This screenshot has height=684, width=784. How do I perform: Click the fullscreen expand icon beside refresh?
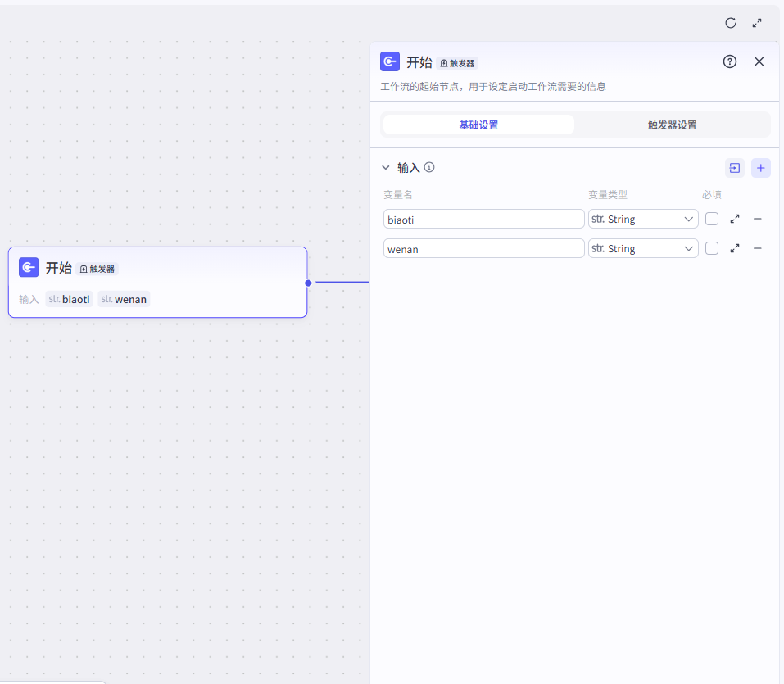757,23
